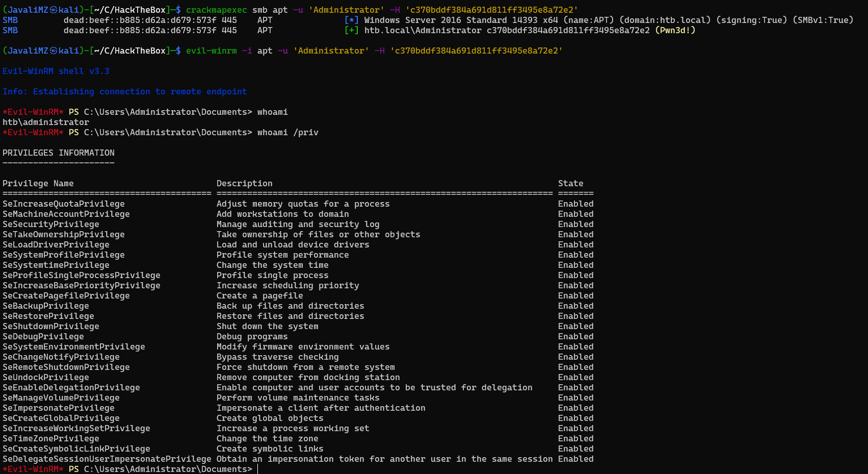Select the 'Pwn3d!' result text
The width and height of the screenshot is (868, 474).
tap(675, 30)
